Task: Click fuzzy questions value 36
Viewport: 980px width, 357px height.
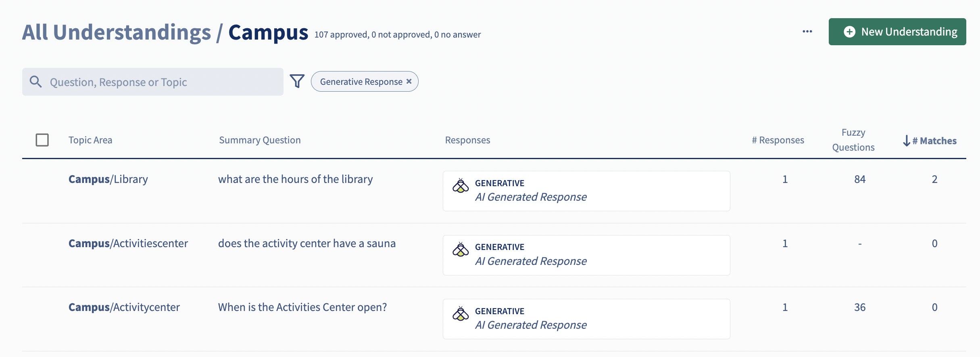Action: coord(860,307)
